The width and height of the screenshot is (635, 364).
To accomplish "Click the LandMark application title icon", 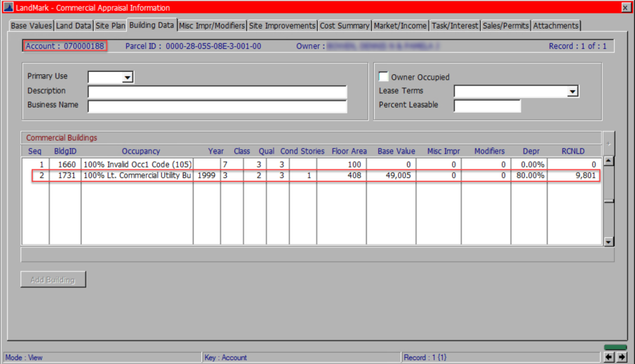I will [8, 7].
